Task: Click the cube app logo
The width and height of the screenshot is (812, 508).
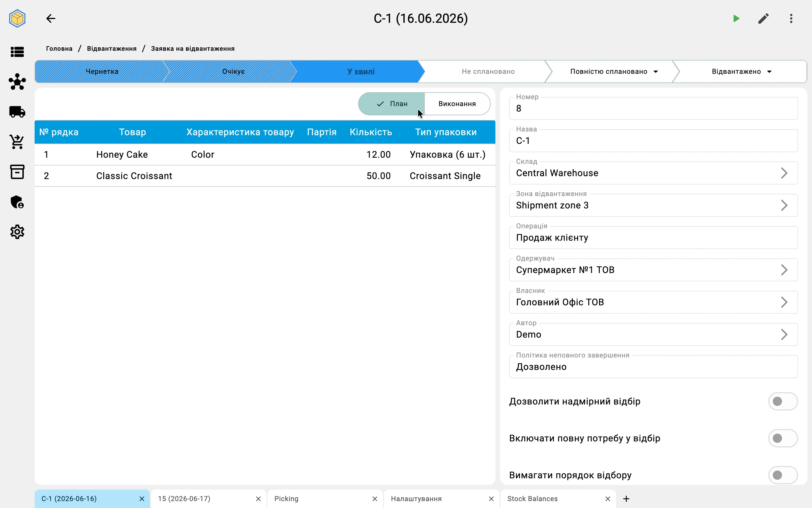Action: (x=17, y=18)
